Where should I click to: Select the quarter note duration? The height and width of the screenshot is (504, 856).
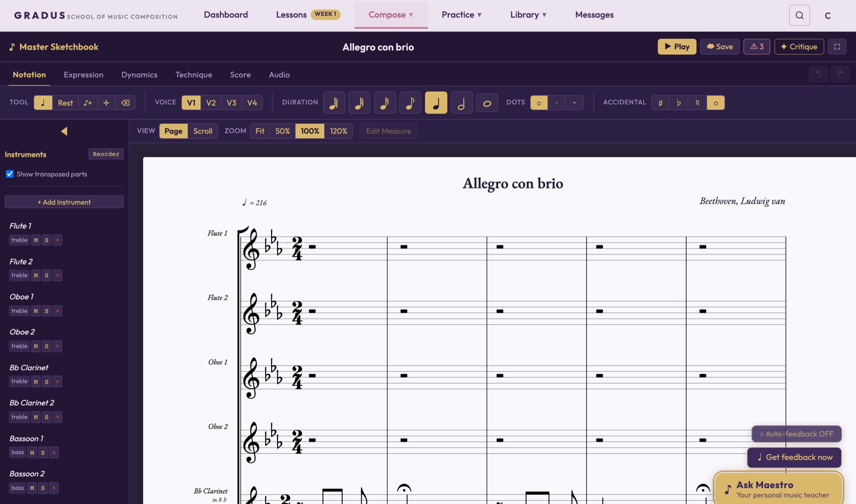click(436, 103)
